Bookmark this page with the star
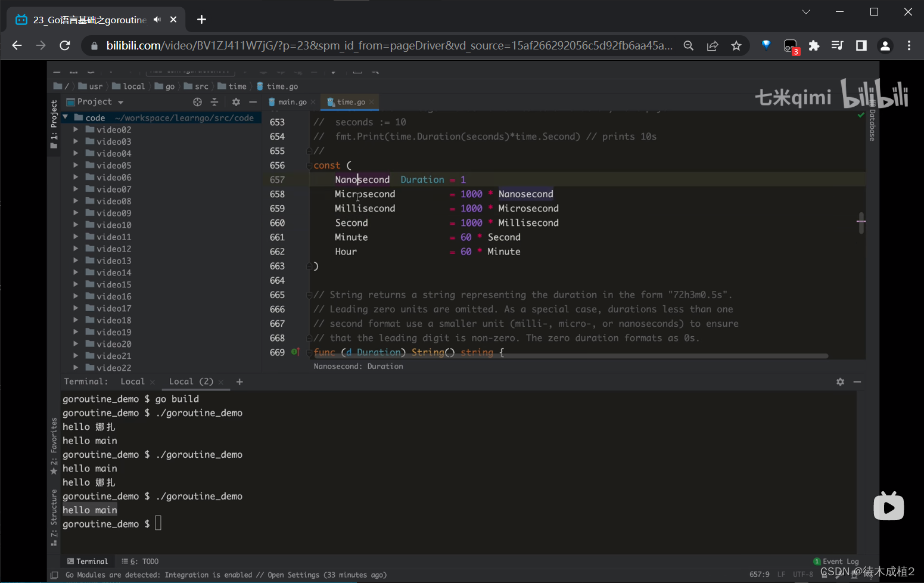This screenshot has height=583, width=924. [736, 46]
